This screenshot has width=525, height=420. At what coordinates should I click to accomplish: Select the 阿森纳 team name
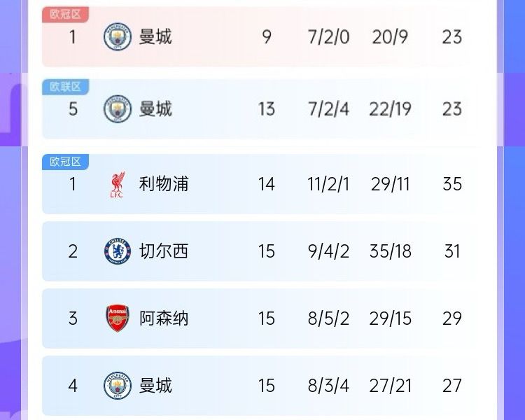point(164,318)
